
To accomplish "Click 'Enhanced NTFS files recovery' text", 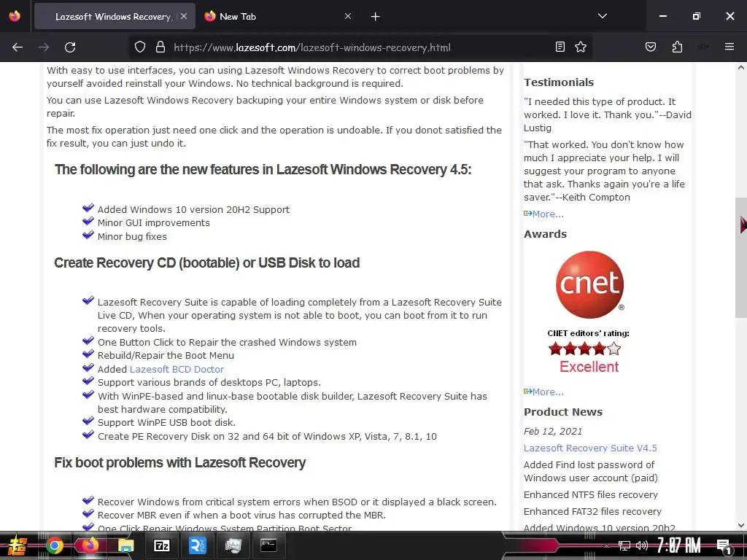I will click(x=591, y=495).
